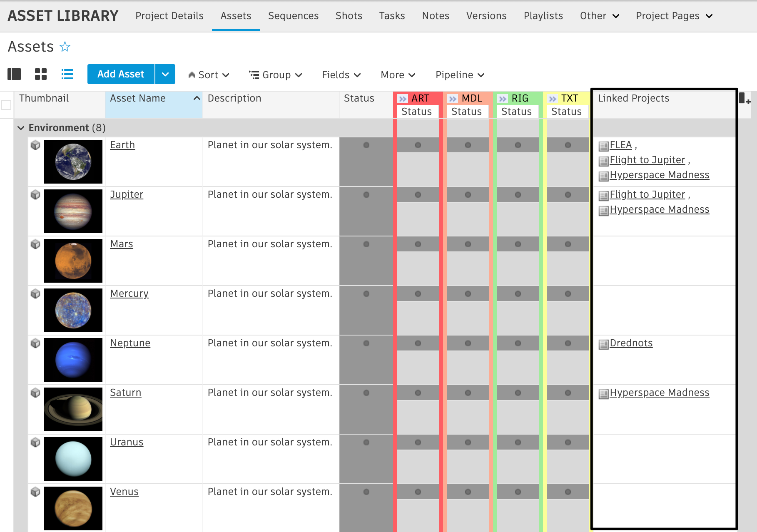Click the Add Asset button
Screen dimensions: 757x532
121,74
